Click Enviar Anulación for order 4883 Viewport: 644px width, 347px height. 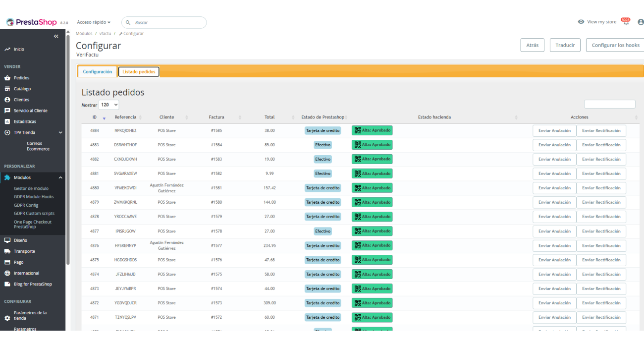[x=554, y=145]
